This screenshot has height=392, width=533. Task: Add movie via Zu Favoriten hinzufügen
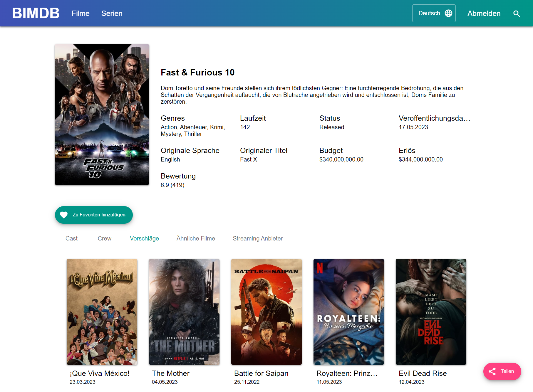point(94,215)
